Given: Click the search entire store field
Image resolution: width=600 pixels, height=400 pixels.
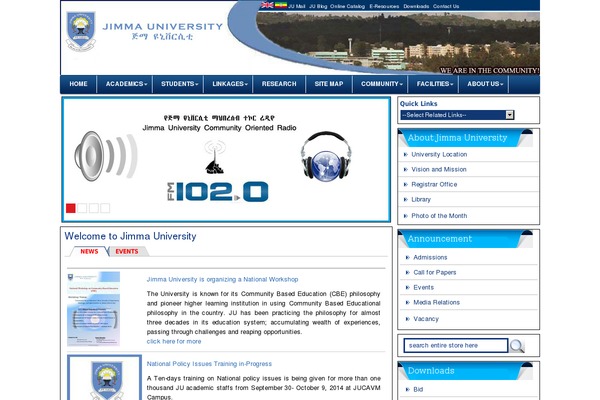Looking at the screenshot, I should click(x=456, y=346).
